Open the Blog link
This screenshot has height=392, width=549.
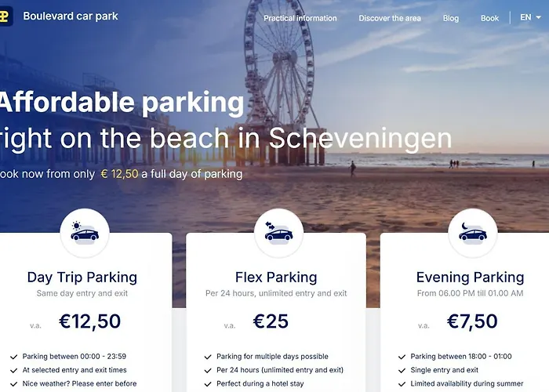[451, 18]
